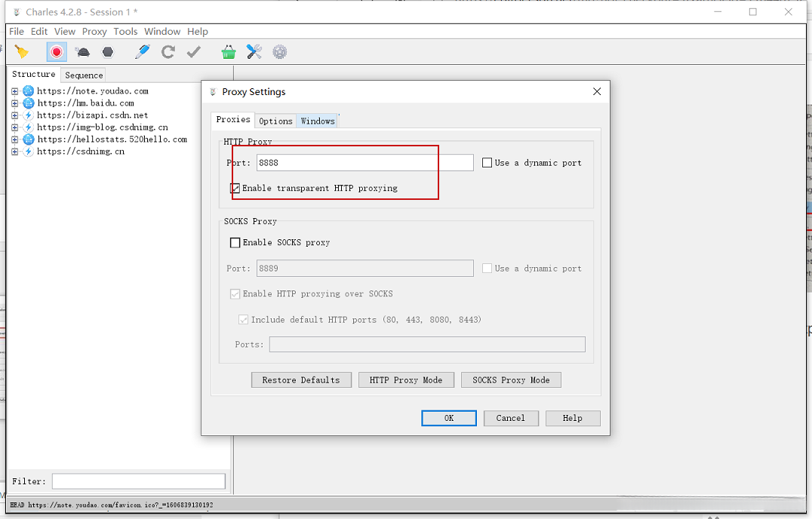The image size is (812, 519).
Task: Open Tools via wrench icon
Action: pos(254,52)
